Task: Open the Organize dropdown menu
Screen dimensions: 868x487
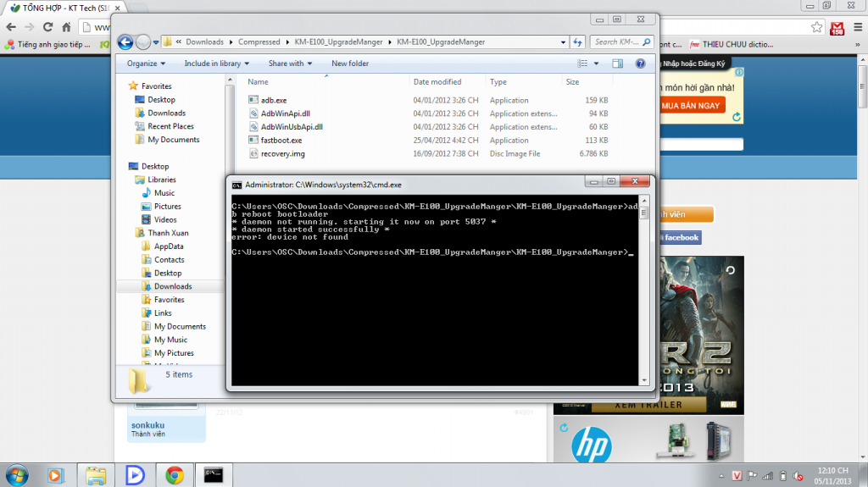Action: tap(145, 64)
